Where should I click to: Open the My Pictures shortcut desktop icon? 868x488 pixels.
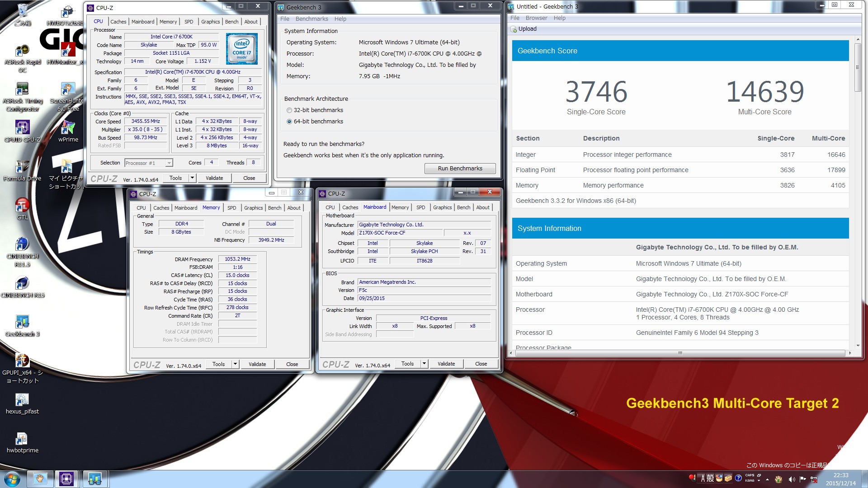coord(66,174)
